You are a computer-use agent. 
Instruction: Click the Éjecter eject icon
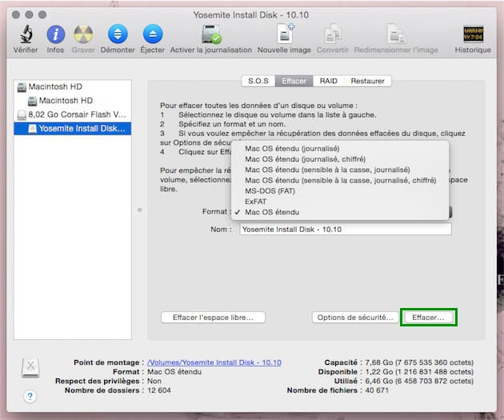tap(152, 34)
